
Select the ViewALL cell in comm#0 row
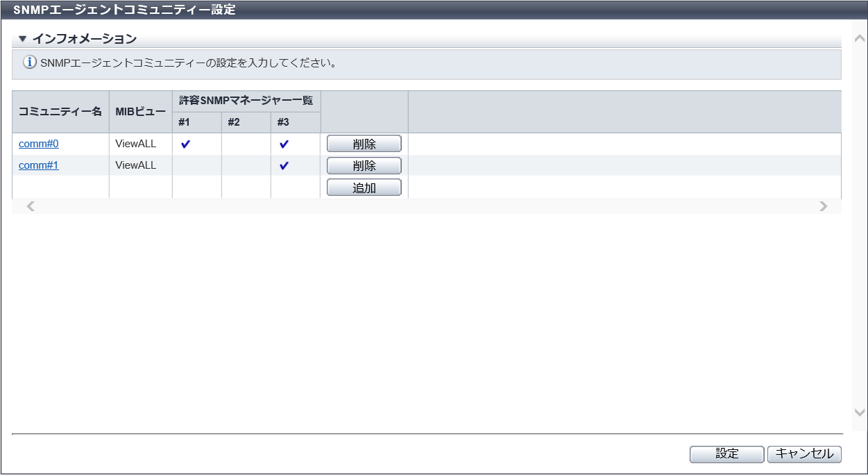point(136,144)
